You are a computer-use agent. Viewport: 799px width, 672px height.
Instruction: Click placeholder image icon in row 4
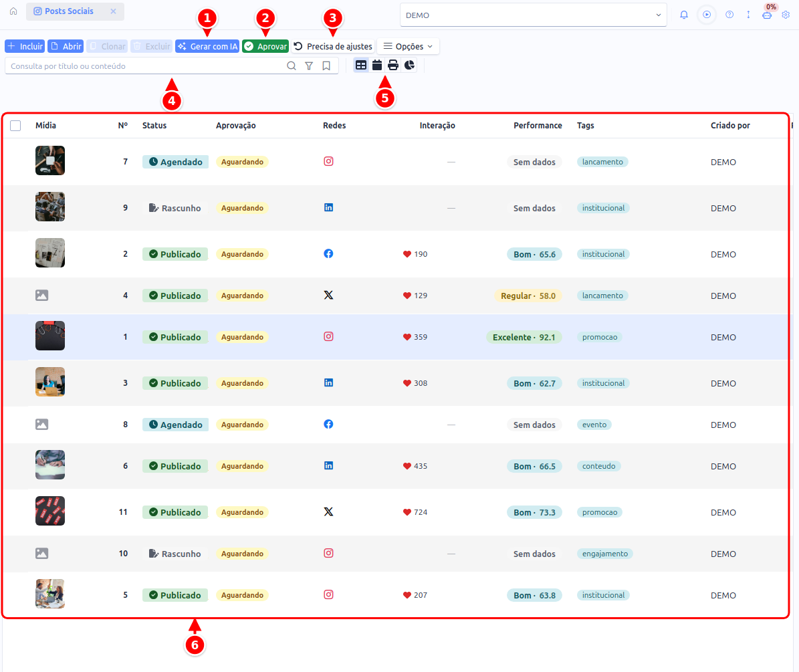(41, 295)
